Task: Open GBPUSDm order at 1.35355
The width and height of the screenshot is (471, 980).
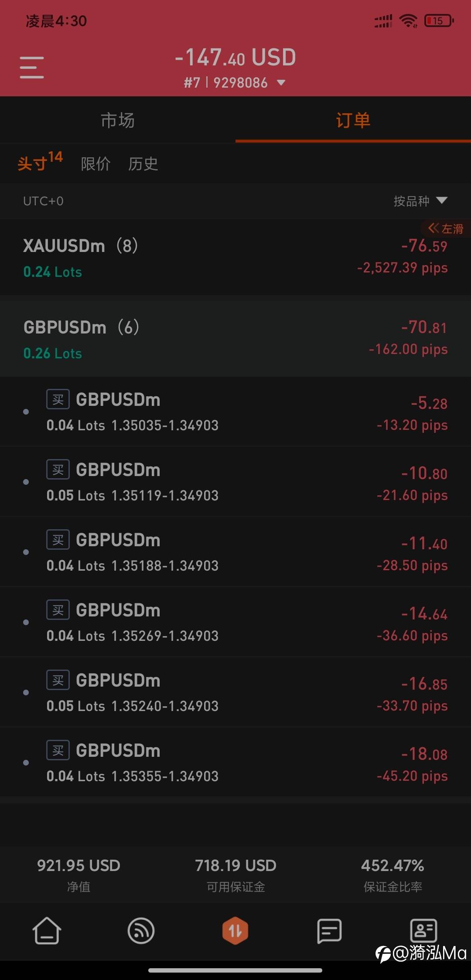Action: click(235, 762)
